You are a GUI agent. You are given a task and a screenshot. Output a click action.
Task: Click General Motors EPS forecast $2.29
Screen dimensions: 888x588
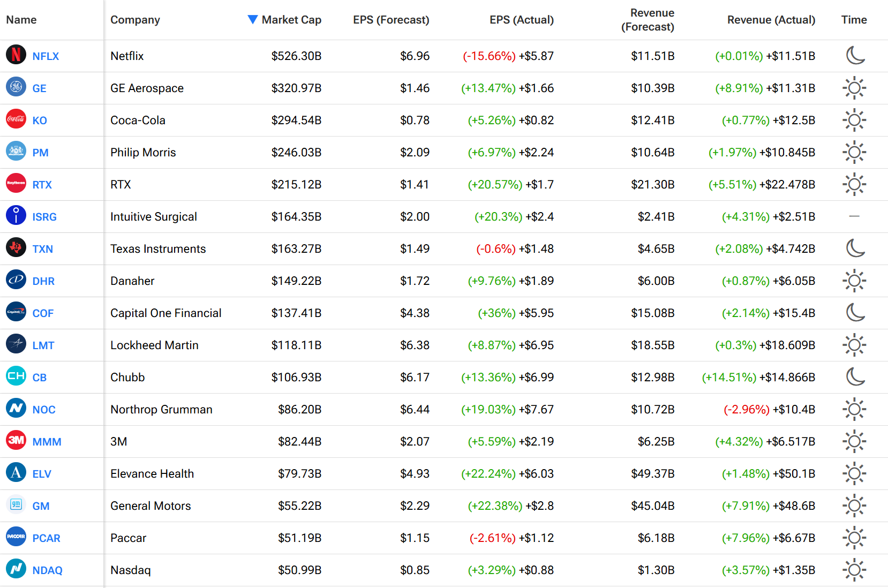tap(415, 506)
